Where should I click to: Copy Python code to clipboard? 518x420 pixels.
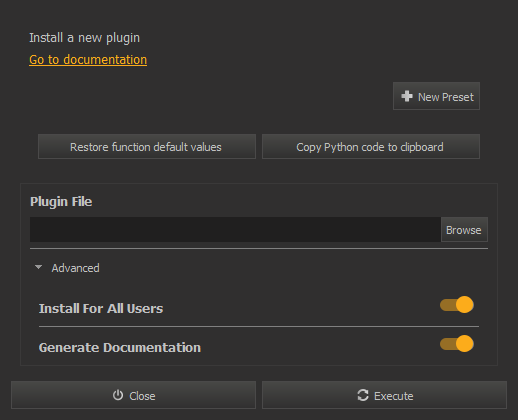[x=371, y=147]
